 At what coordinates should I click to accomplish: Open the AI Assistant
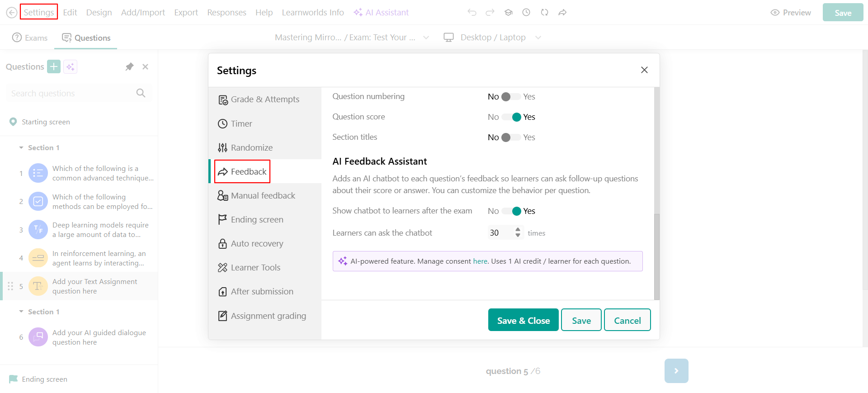tap(381, 12)
